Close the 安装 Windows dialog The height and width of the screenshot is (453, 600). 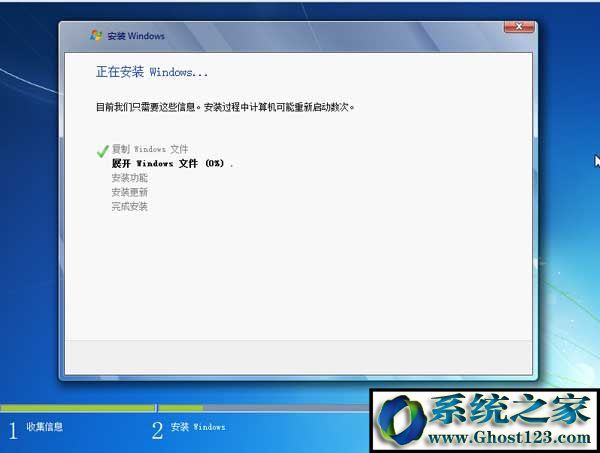(x=519, y=26)
